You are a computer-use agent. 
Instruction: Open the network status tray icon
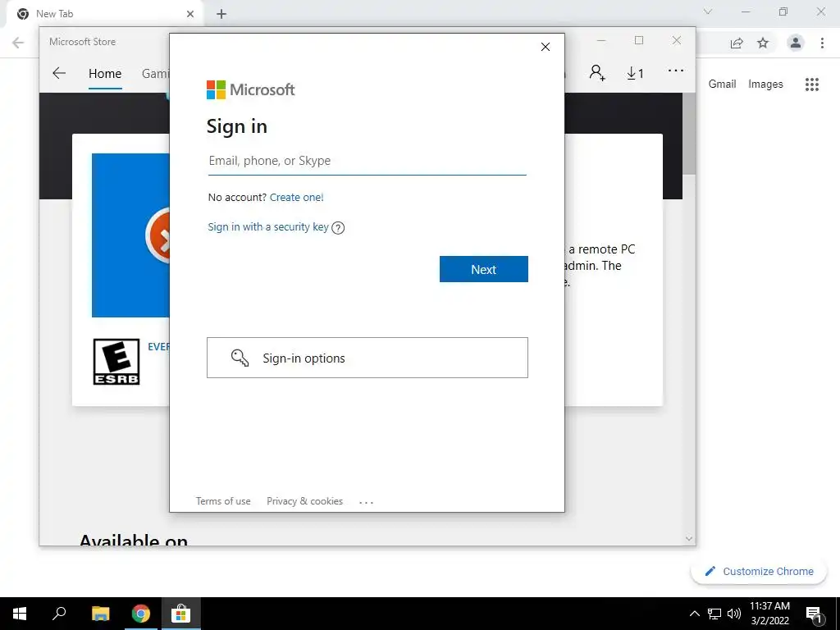(x=714, y=614)
